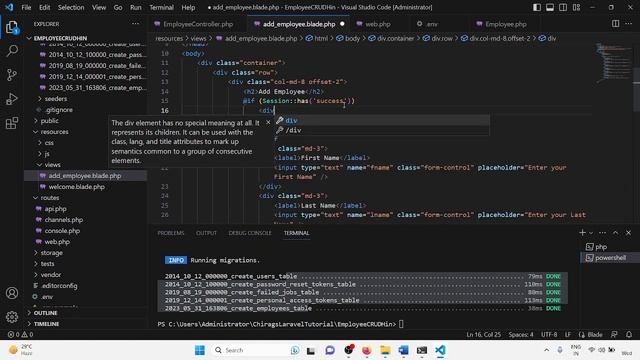Switch to the .env editor tab
The height and width of the screenshot is (360, 640).
click(431, 24)
